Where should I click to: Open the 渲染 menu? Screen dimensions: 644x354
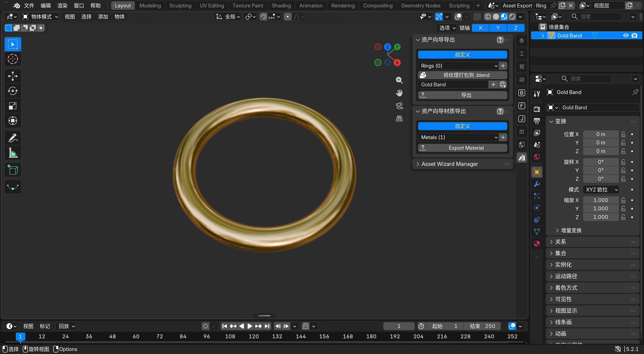(62, 6)
